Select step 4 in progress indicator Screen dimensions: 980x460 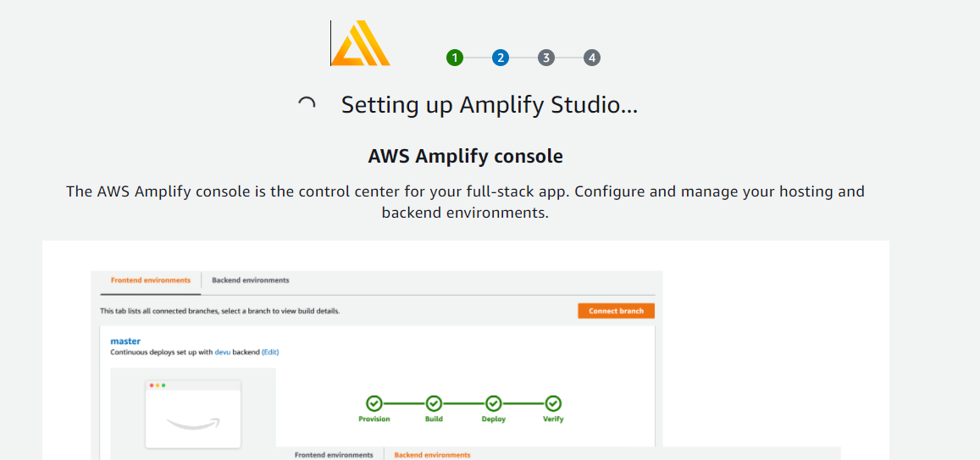point(592,58)
